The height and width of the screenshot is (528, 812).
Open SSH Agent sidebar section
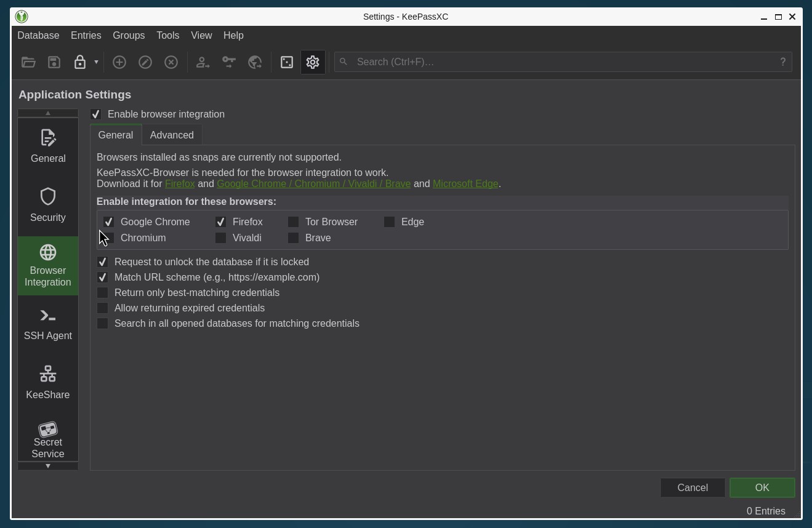pos(48,325)
